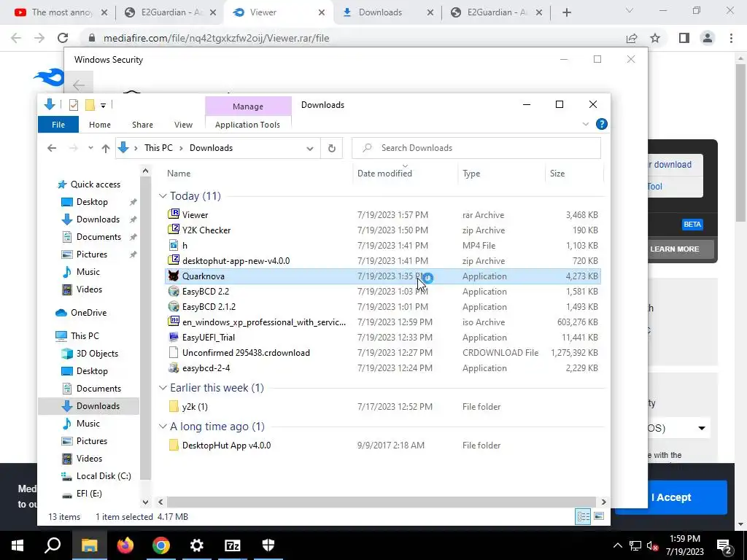The width and height of the screenshot is (747, 560).
Task: Select 3D Objects in navigation pane
Action: click(97, 354)
